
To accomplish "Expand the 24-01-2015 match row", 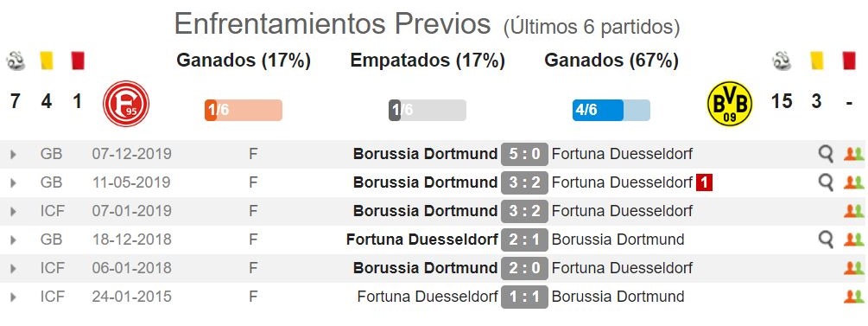I will coord(13,297).
